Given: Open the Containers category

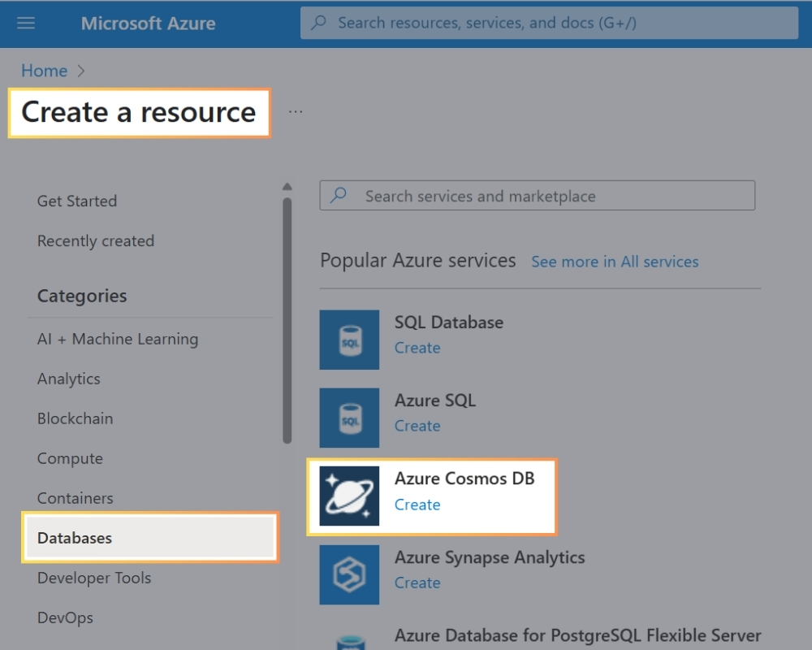Looking at the screenshot, I should pos(75,498).
